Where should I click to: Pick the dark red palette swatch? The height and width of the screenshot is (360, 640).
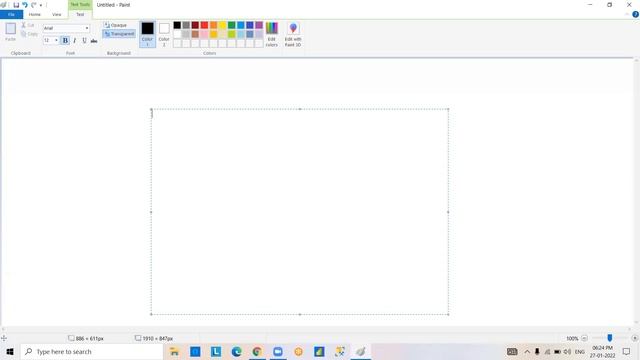point(195,25)
